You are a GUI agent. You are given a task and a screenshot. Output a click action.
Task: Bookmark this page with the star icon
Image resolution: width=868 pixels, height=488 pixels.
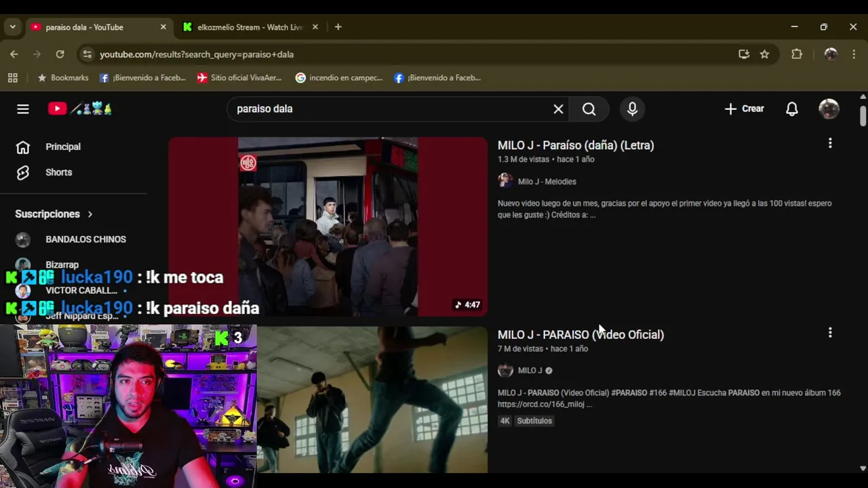click(x=764, y=54)
